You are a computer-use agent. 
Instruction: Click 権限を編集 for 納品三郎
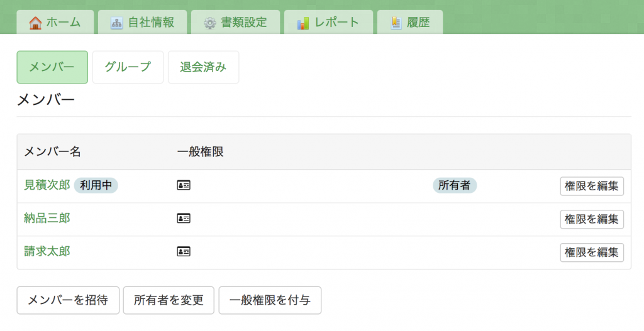point(592,219)
